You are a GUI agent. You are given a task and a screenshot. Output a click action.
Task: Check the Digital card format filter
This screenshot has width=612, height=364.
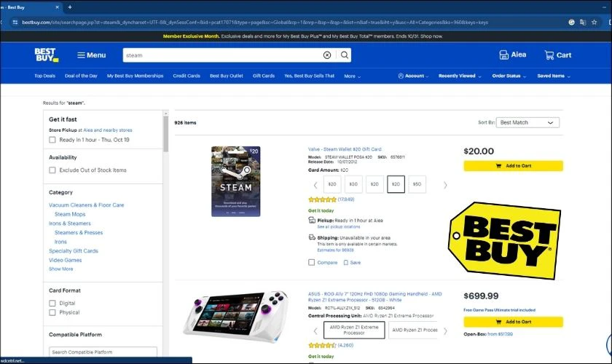point(52,303)
